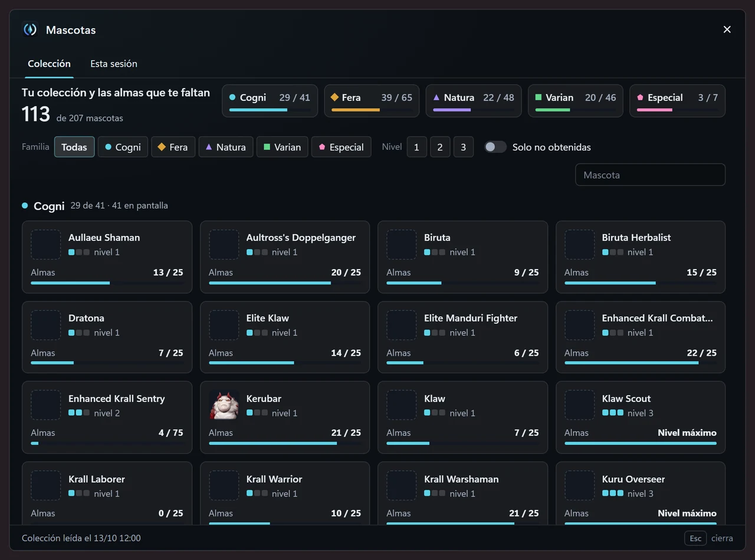Click the empty portrait slot of Aultross's Doppelganger
Image resolution: width=755 pixels, height=560 pixels.
coord(224,244)
